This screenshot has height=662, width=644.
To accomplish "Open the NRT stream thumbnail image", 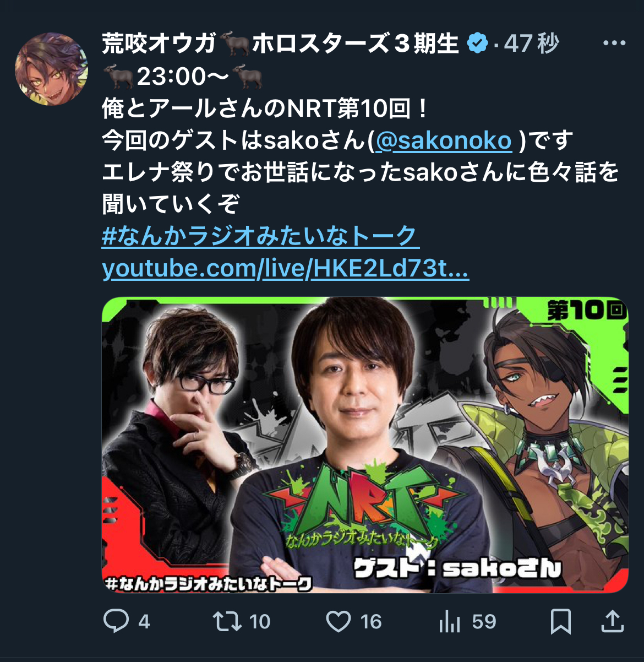I will pyautogui.click(x=365, y=445).
